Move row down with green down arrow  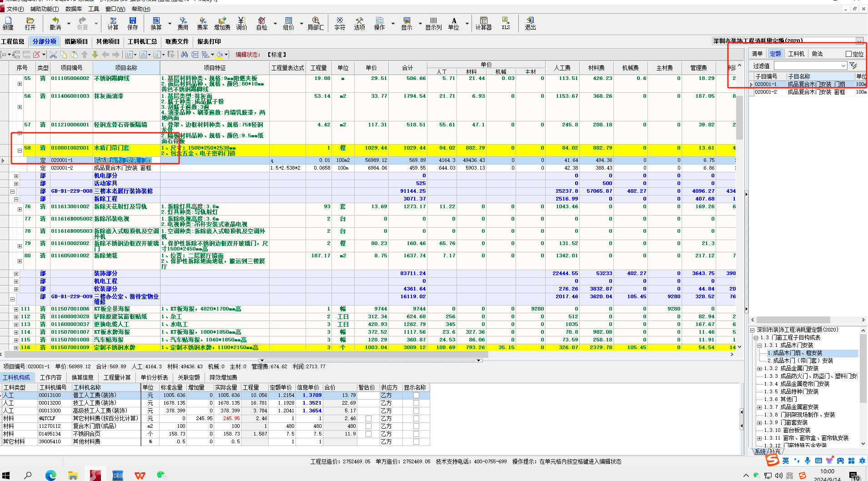[x=95, y=55]
